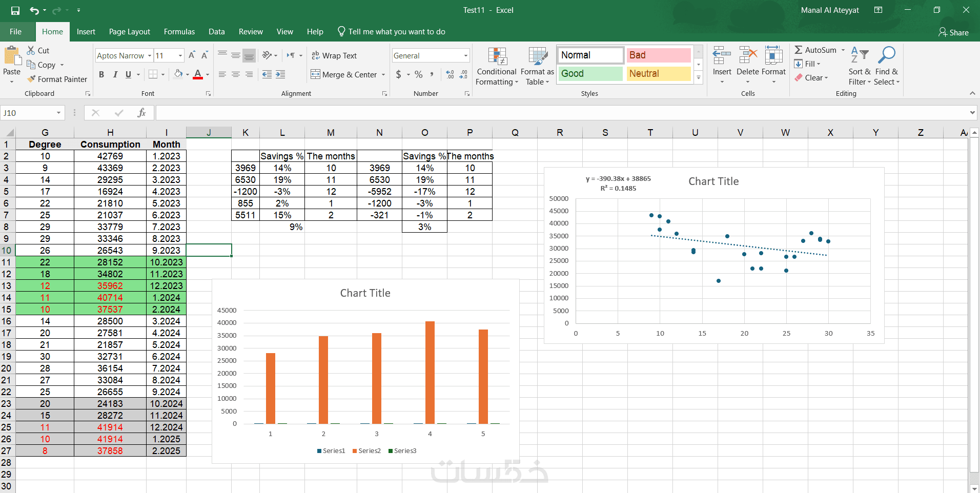980x493 pixels.
Task: Click the Font Color red A swatch
Action: point(198,74)
